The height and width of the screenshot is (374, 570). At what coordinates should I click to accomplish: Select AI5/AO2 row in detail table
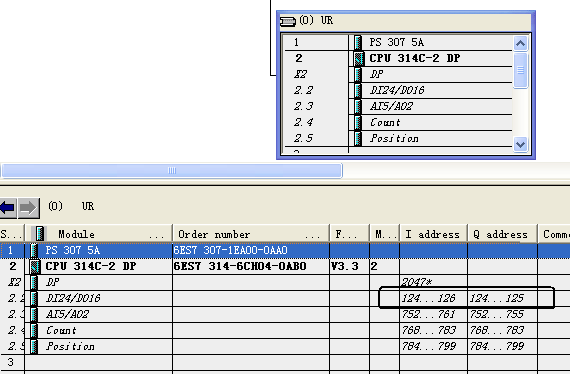(x=285, y=314)
